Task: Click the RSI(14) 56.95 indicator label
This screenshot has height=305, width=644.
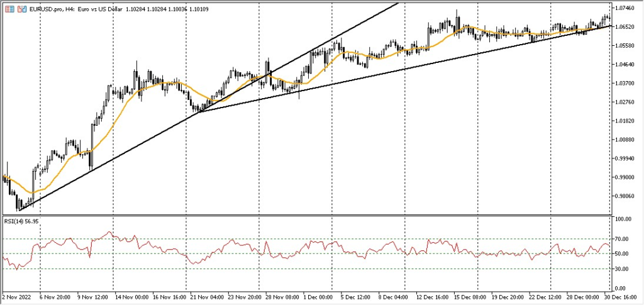Action: pos(21,221)
